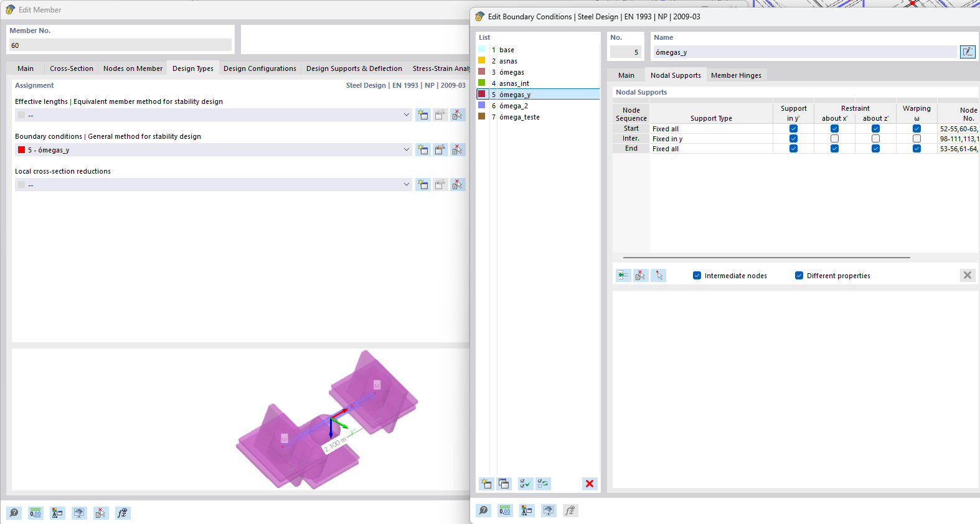
Task: Click new item icon beside the Effective lengths dropdown
Action: pyautogui.click(x=423, y=115)
